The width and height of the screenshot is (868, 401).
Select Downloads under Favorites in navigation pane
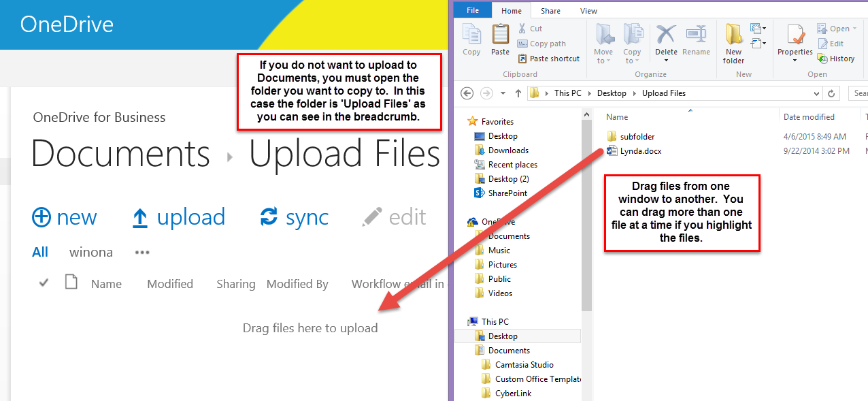507,150
